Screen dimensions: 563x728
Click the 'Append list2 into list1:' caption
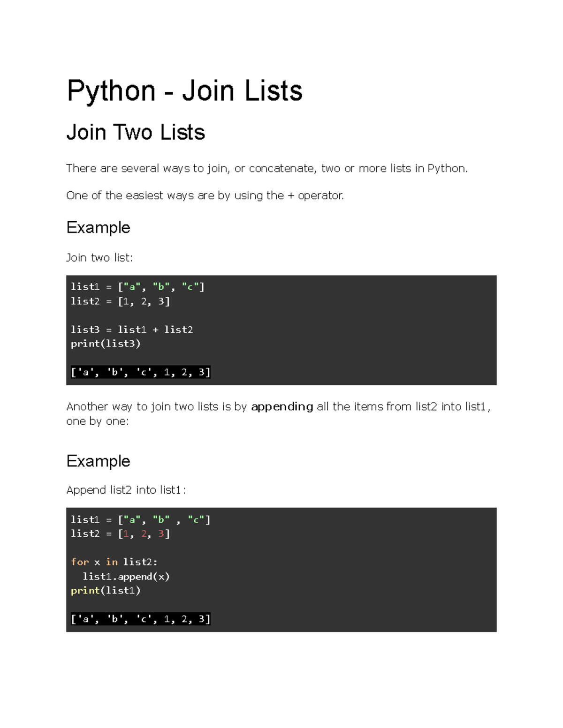[x=126, y=490]
